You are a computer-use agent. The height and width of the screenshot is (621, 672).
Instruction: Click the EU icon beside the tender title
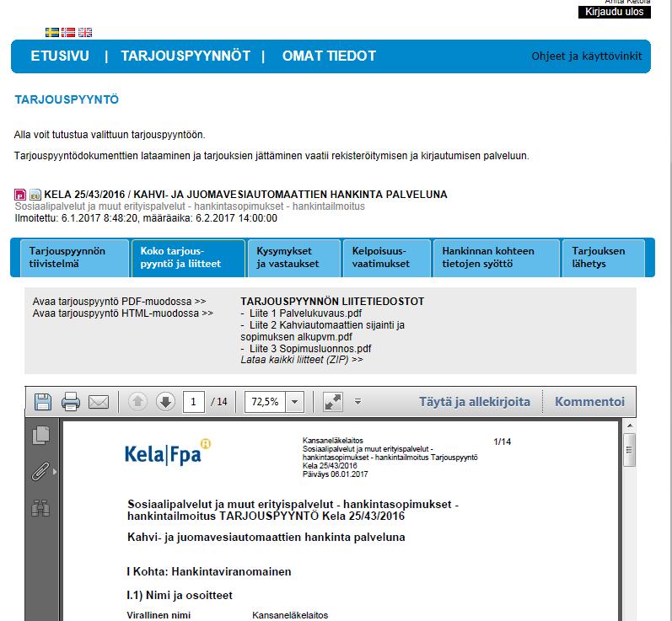click(x=35, y=195)
